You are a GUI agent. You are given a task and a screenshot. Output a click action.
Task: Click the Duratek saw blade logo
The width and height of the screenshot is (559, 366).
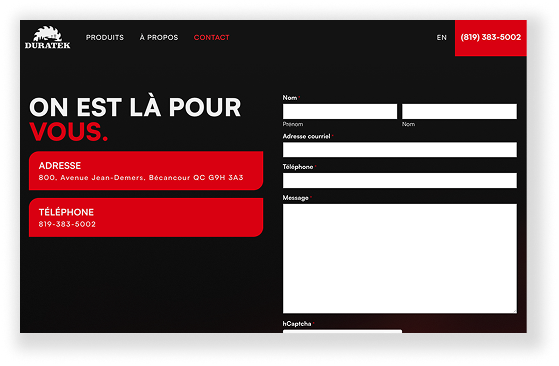click(48, 37)
